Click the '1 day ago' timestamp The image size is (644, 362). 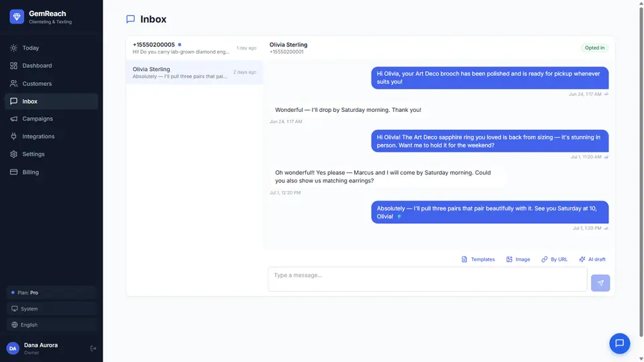pyautogui.click(x=246, y=48)
